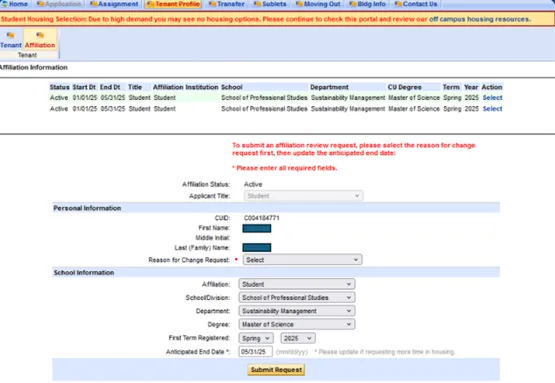This screenshot has width=555, height=383.
Task: Switch to the Bldg Info tab
Action: (x=367, y=4)
